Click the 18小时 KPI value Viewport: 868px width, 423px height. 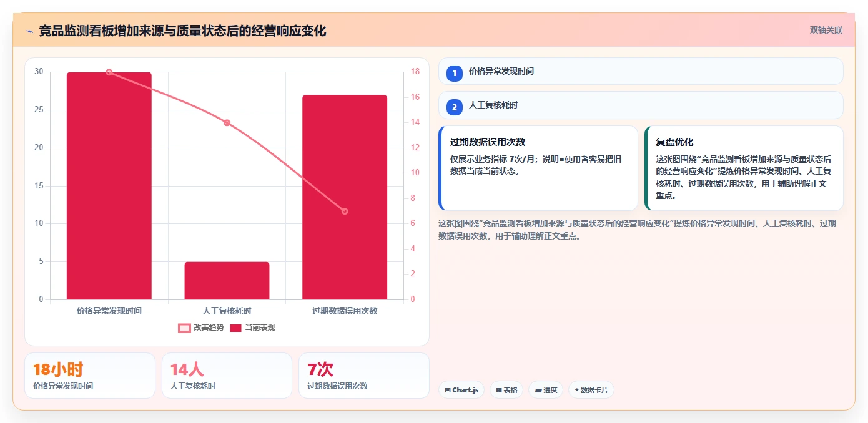click(x=58, y=369)
